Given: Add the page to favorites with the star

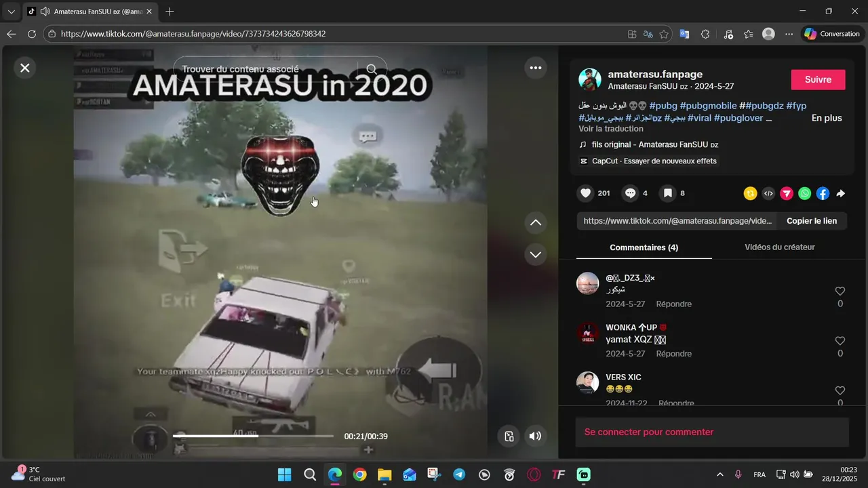Looking at the screenshot, I should click(x=665, y=34).
